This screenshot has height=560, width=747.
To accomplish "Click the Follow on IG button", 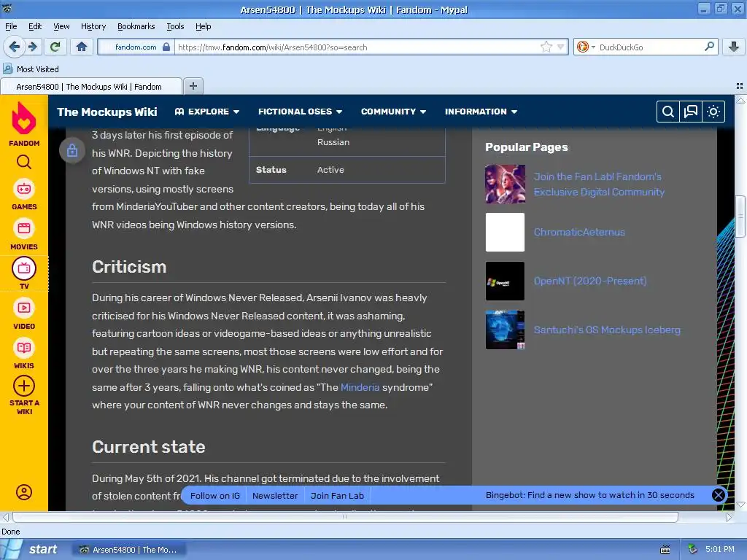I will (215, 496).
